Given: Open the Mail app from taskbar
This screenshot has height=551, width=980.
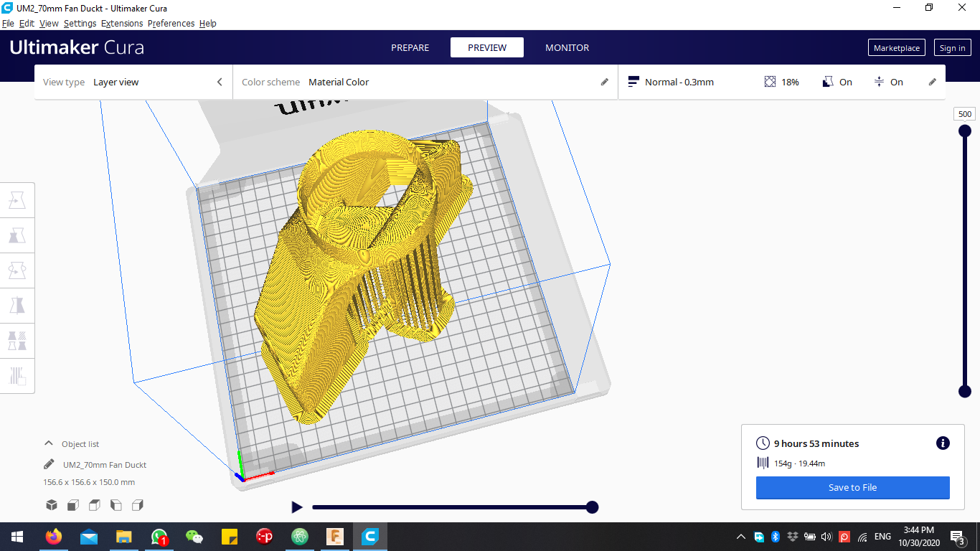Looking at the screenshot, I should pos(89,536).
